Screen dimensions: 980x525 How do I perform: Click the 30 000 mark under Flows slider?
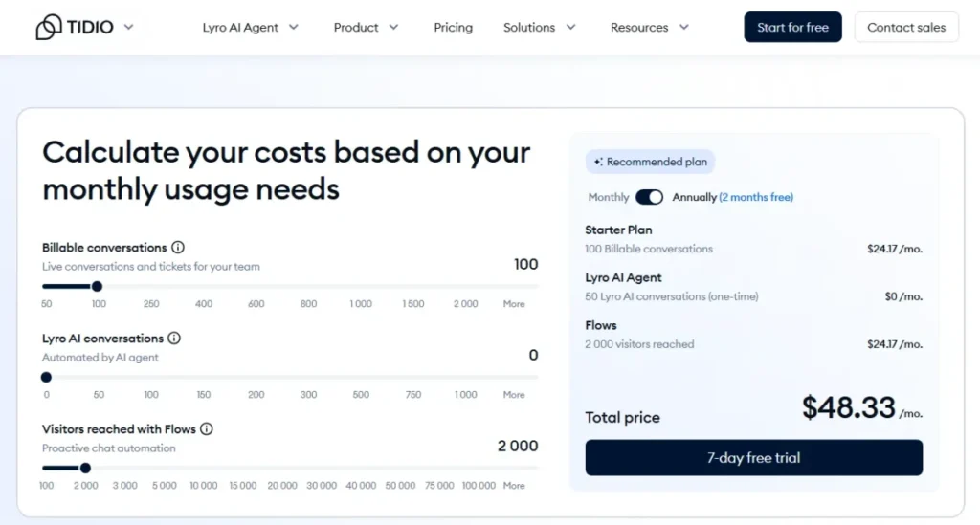[322, 486]
